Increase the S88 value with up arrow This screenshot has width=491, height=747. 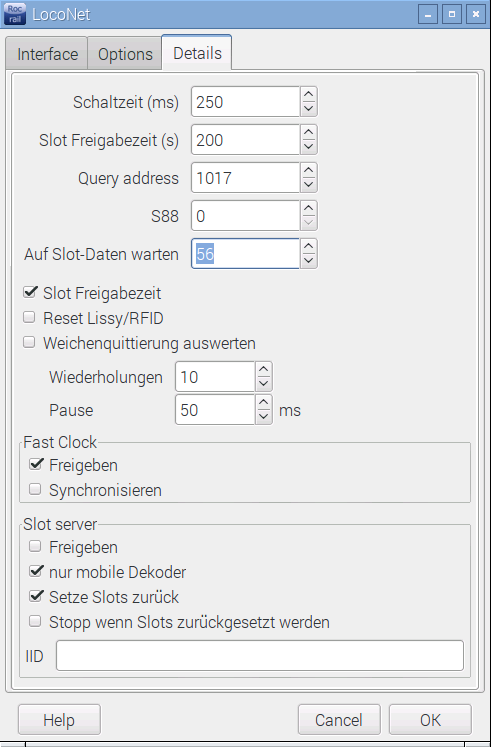[x=309, y=209]
